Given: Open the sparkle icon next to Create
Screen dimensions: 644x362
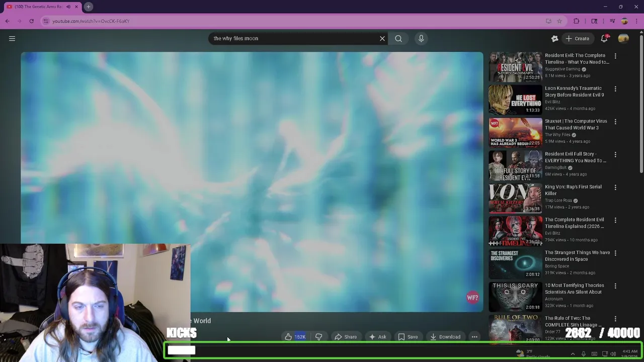Looking at the screenshot, I should (x=554, y=38).
